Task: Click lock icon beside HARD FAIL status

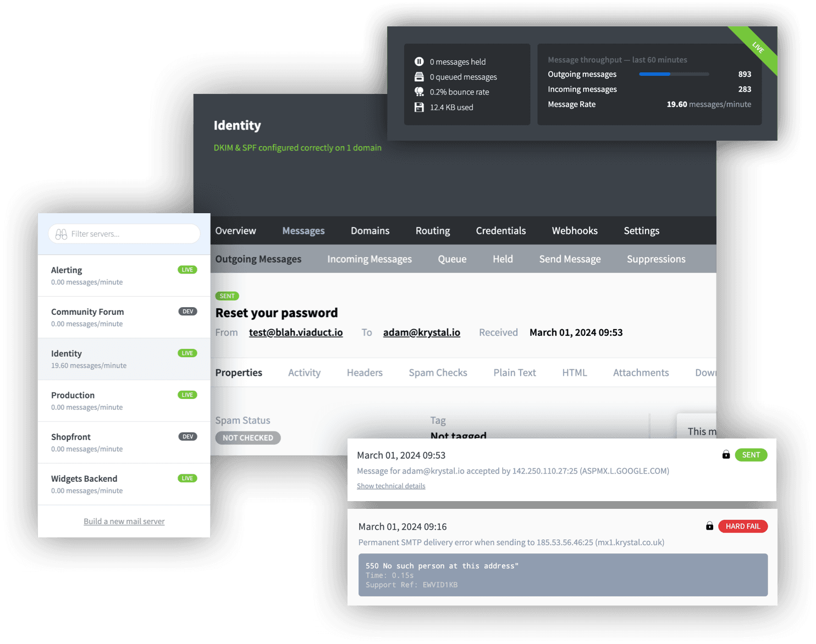Action: pos(709,526)
